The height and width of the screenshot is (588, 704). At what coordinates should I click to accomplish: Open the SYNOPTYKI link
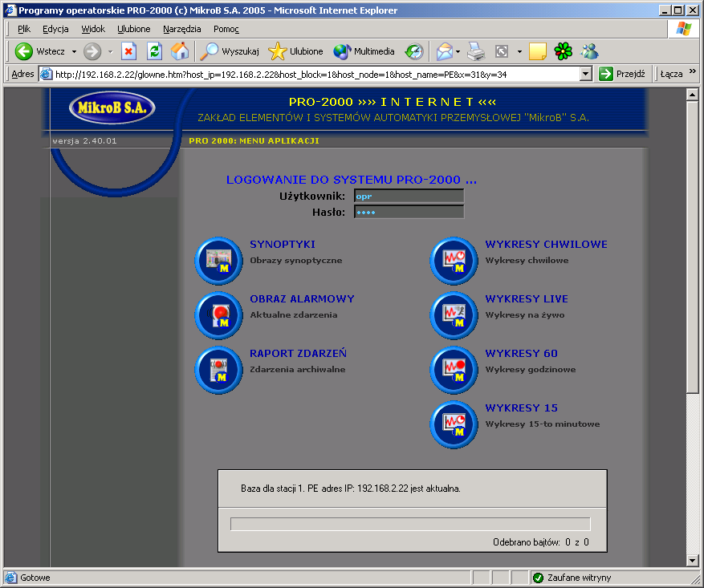pos(283,245)
